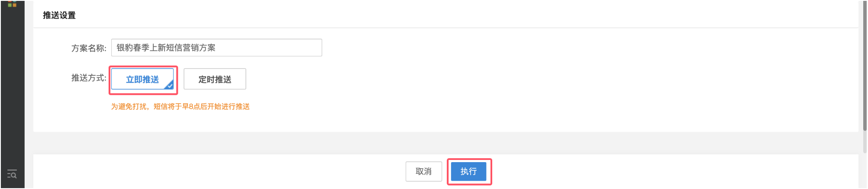Click the 执行 button
Image resolution: width=868 pixels, height=189 pixels.
(x=468, y=172)
